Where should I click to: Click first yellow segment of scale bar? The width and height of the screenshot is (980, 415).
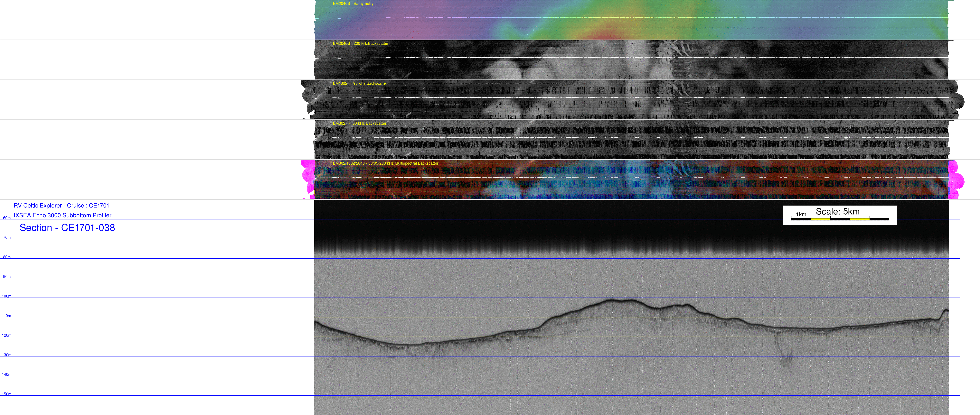pyautogui.click(x=820, y=219)
